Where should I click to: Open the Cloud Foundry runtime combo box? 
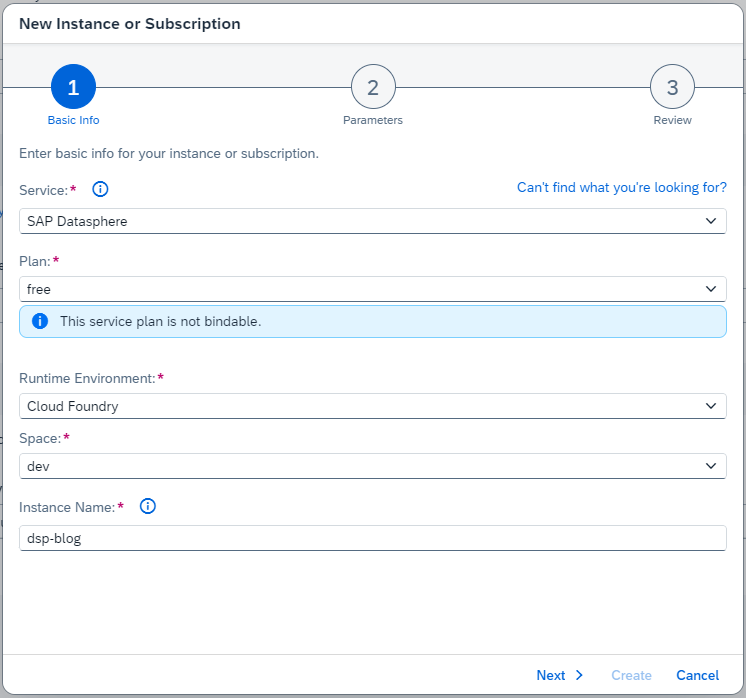373,406
